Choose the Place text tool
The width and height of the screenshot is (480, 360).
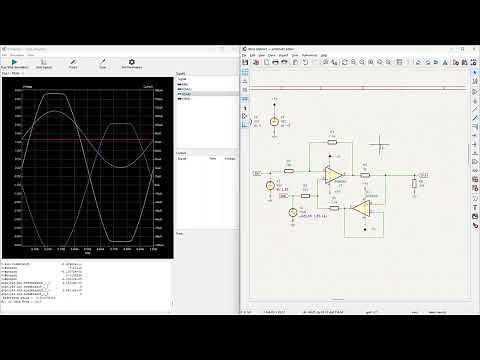[475, 207]
